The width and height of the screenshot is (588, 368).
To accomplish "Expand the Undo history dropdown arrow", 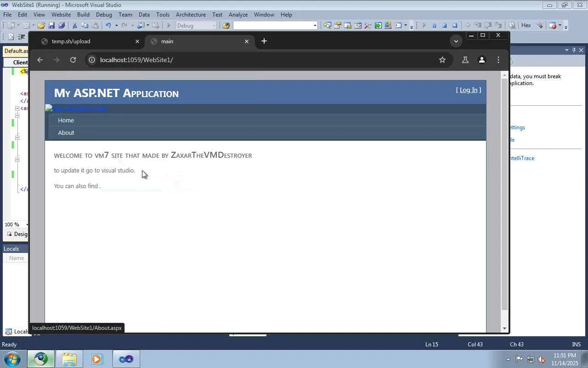I will click(x=116, y=26).
